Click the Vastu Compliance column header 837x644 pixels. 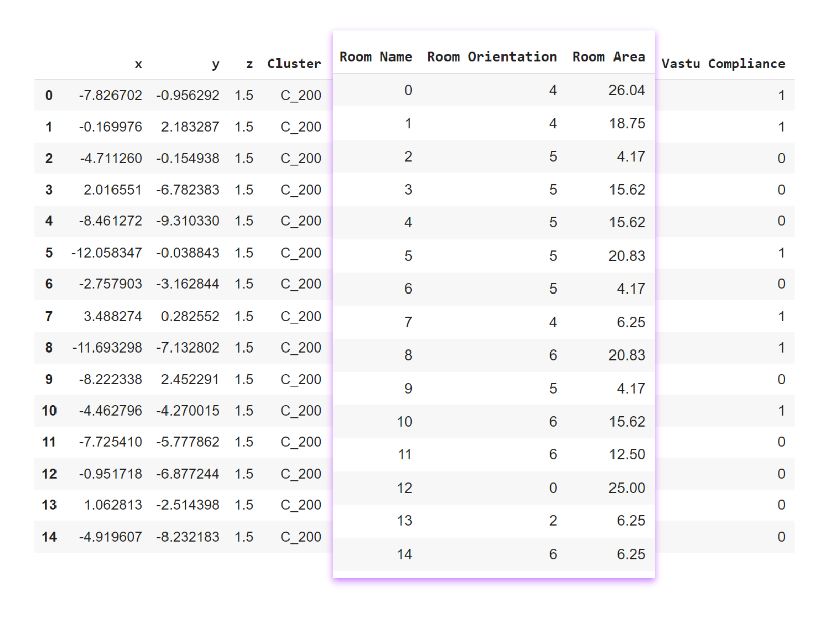pos(723,64)
